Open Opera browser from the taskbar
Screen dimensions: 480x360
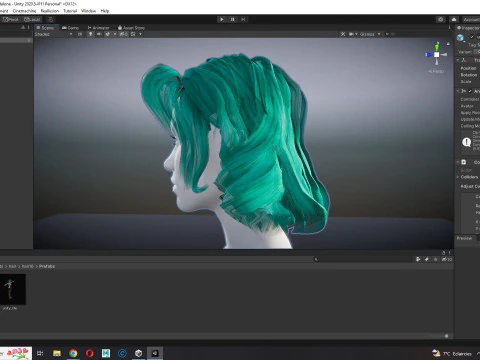89,353
